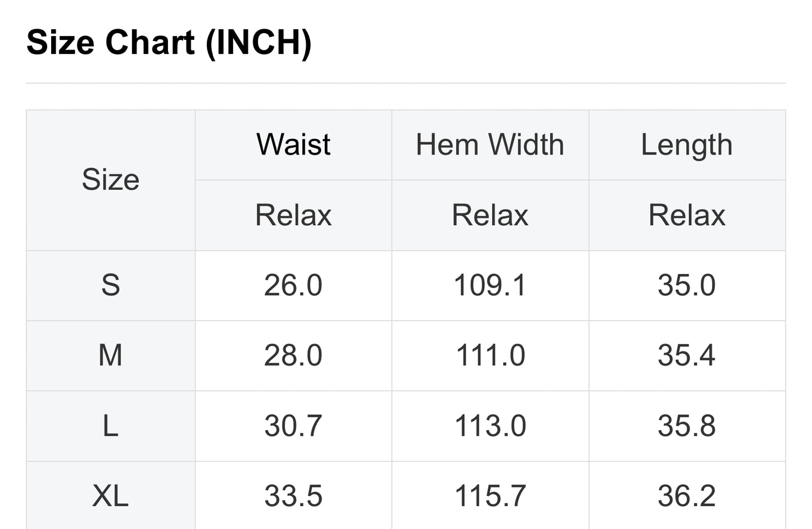This screenshot has height=529, width=812.
Task: Click the 35.4 length value
Action: (x=687, y=355)
